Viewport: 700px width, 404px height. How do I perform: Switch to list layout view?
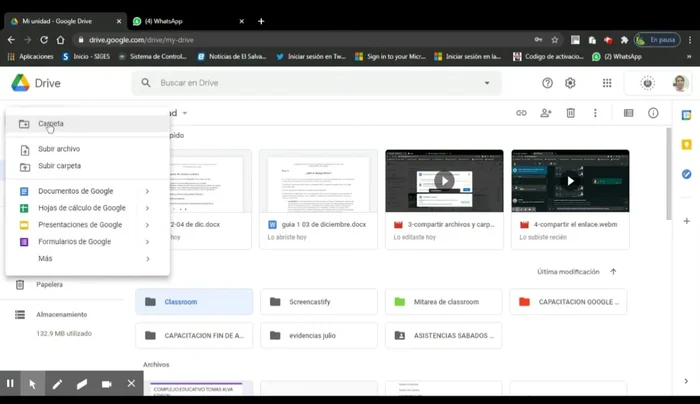point(628,113)
